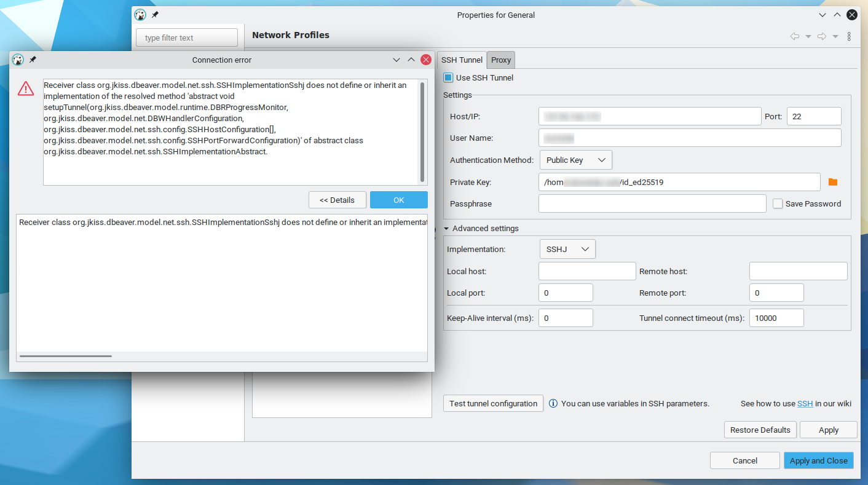The width and height of the screenshot is (868, 485).
Task: Click the back navigation arrow icon
Action: (794, 36)
